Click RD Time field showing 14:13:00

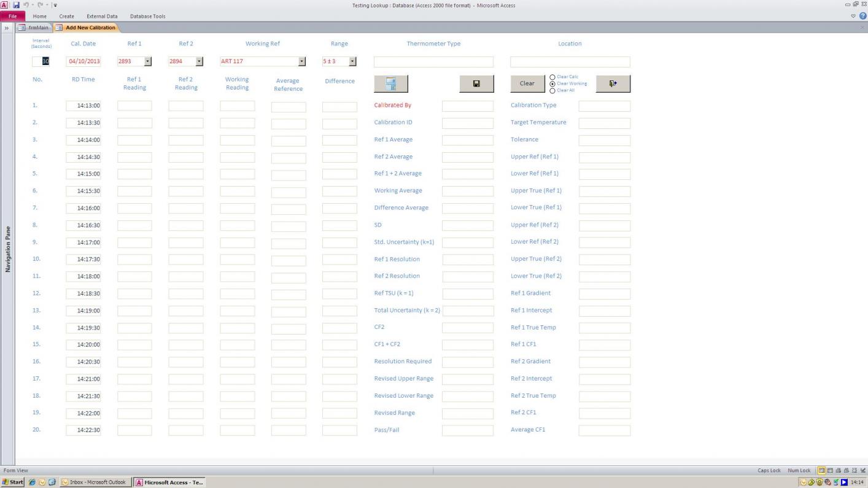click(83, 106)
